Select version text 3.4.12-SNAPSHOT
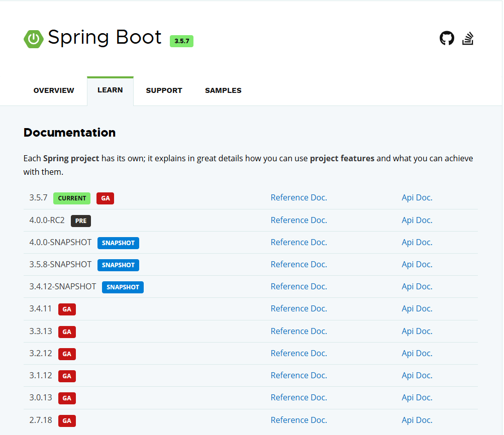 pos(63,287)
